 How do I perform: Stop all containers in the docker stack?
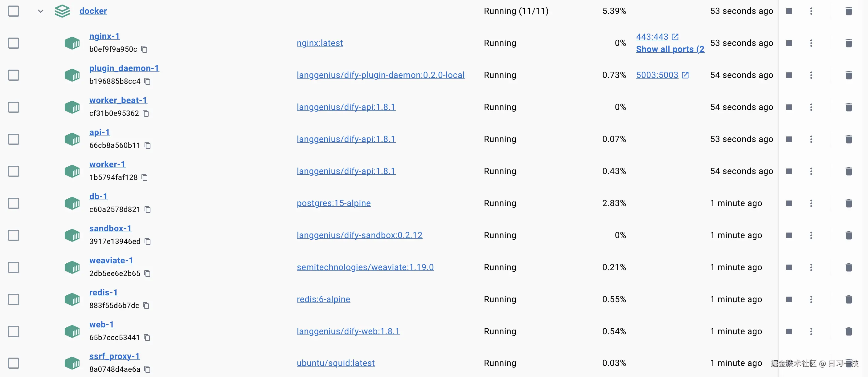click(789, 11)
